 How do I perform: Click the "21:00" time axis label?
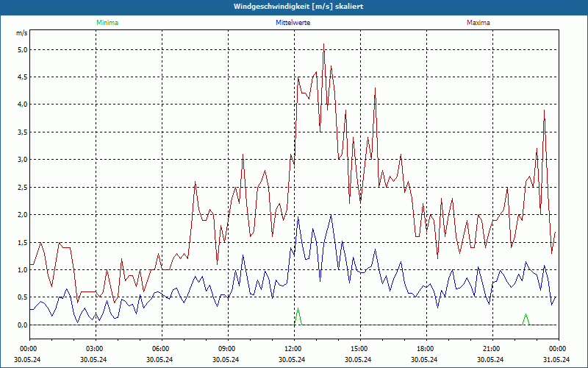pos(492,349)
